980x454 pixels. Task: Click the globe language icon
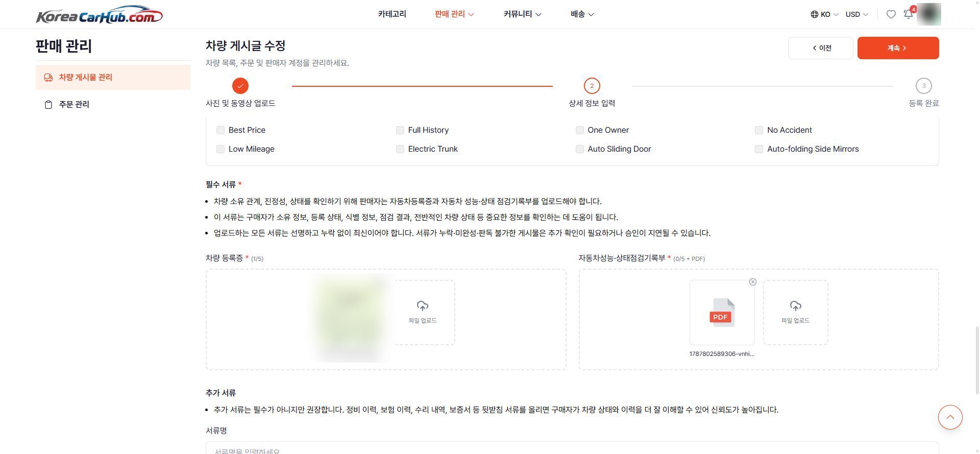pyautogui.click(x=814, y=14)
